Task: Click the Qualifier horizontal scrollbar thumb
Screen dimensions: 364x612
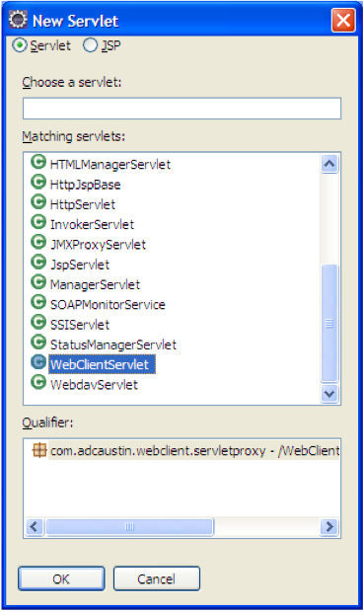Action: click(x=129, y=527)
